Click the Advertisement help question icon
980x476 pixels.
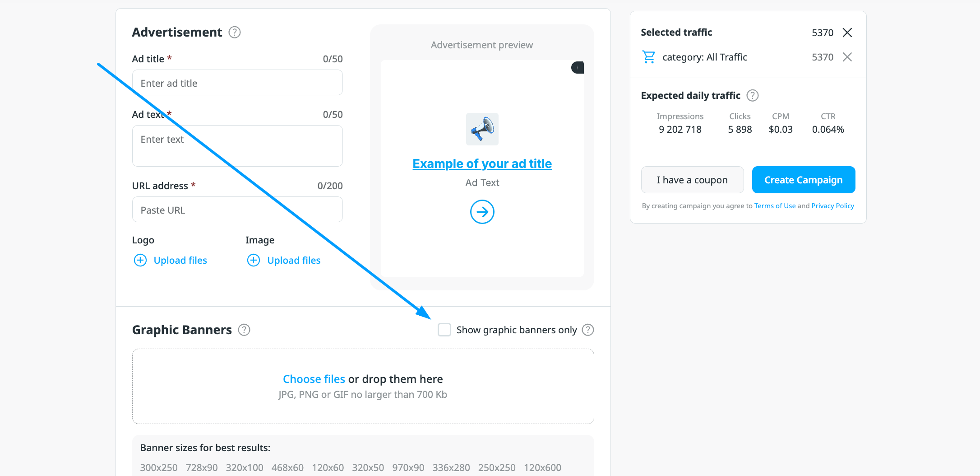[235, 33]
